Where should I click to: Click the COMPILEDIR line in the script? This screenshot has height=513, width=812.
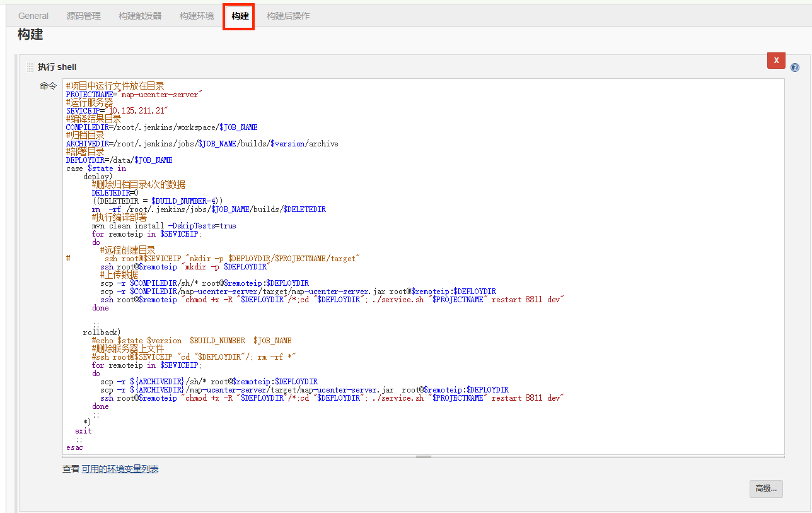[161, 127]
